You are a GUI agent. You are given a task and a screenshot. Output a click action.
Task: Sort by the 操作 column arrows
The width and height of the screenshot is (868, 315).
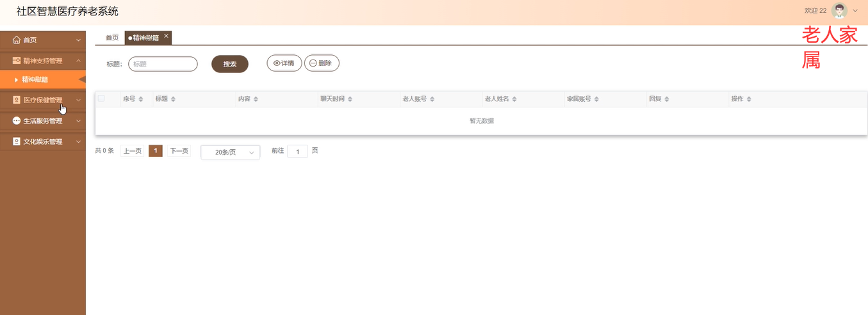[x=749, y=99]
